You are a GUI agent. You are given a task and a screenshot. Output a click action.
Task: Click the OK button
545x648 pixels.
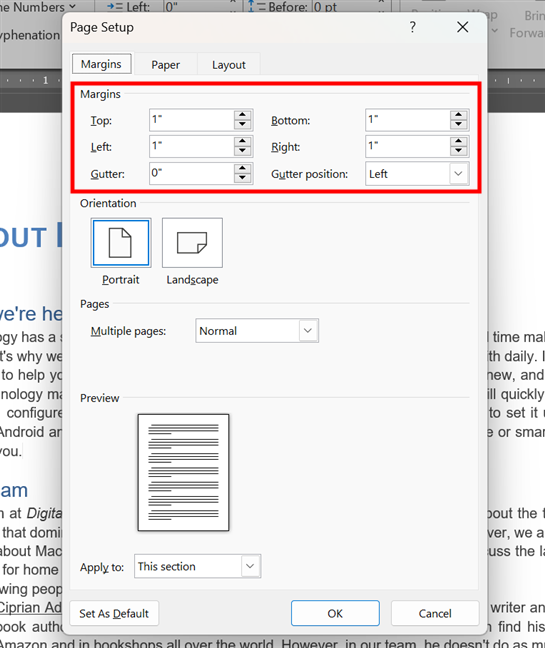pyautogui.click(x=335, y=613)
